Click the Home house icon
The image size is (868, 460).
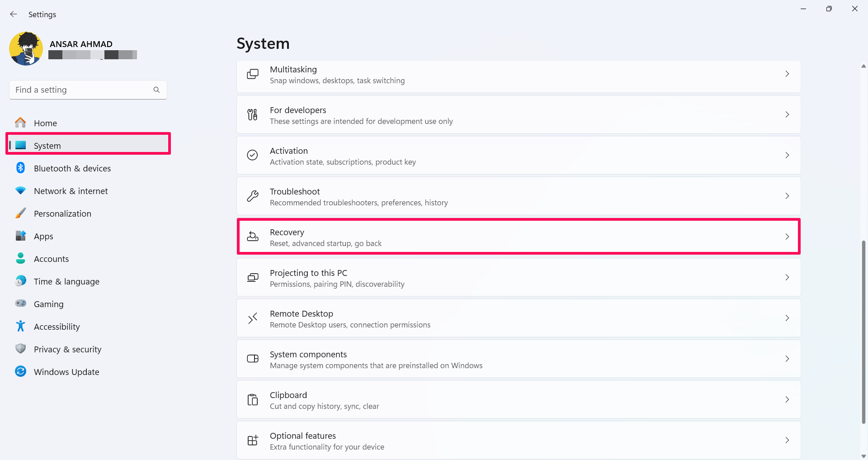pyautogui.click(x=20, y=123)
